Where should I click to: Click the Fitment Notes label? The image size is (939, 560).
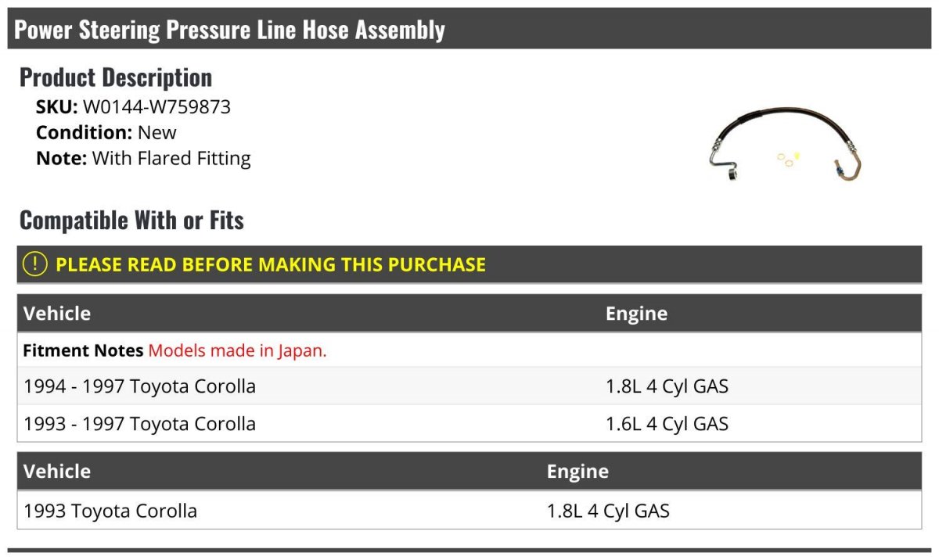(83, 350)
